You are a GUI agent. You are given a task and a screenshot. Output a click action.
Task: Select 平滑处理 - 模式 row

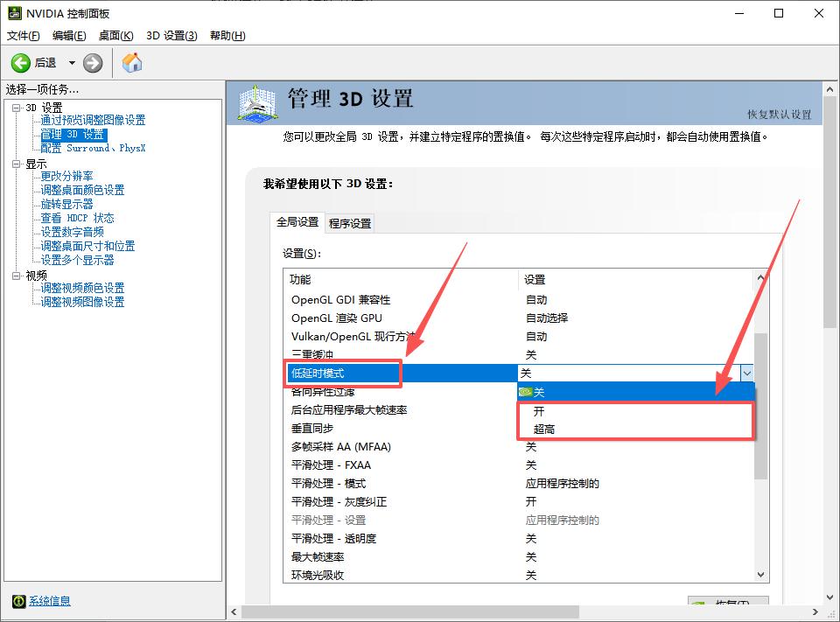[519, 483]
